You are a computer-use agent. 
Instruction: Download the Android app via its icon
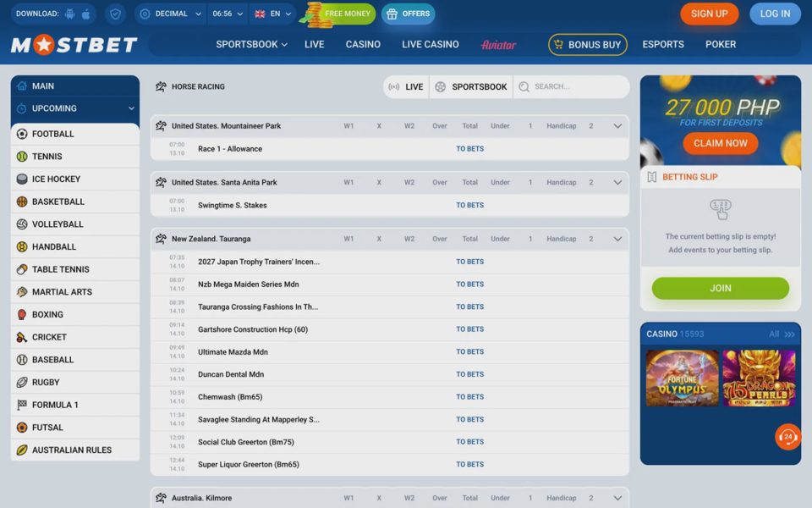[70, 14]
